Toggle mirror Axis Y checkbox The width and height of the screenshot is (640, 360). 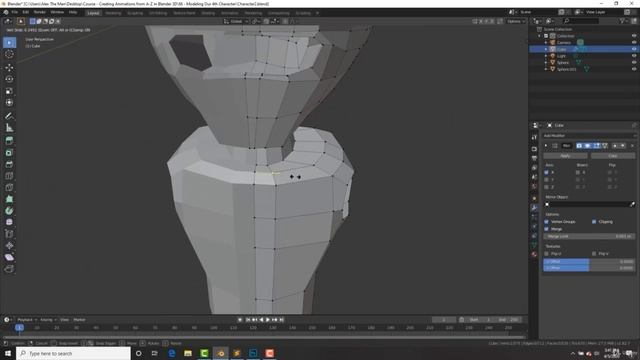coord(547,180)
